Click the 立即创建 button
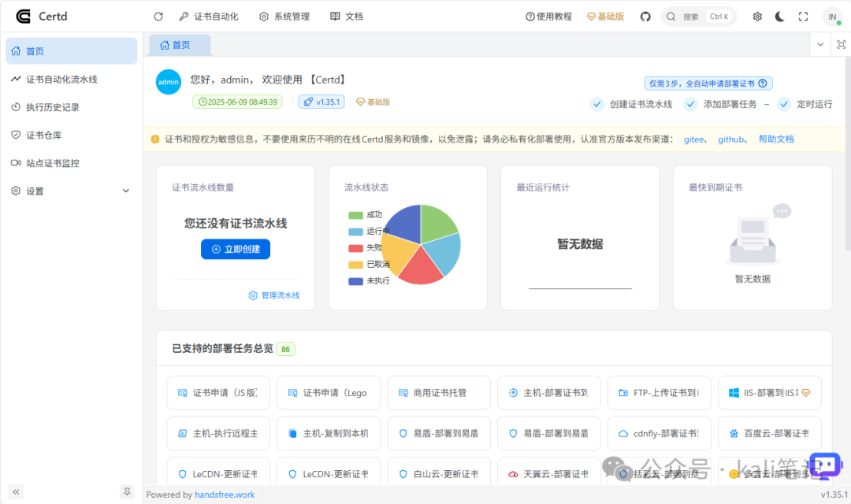 tap(236, 249)
